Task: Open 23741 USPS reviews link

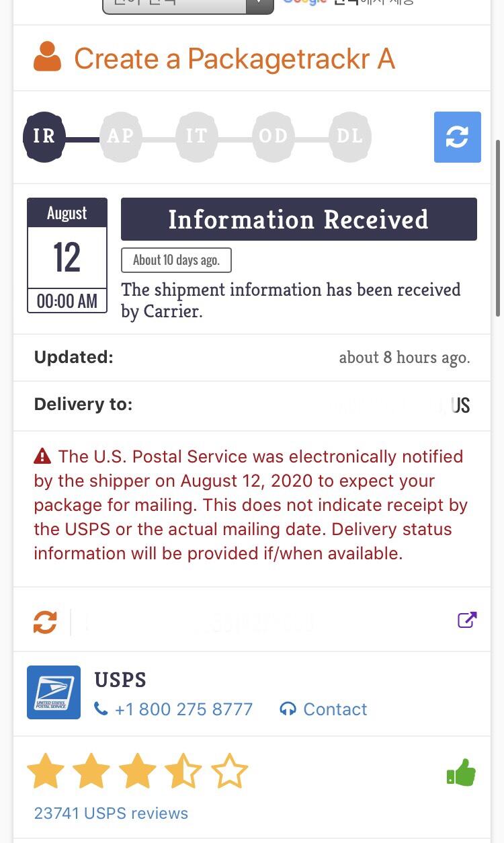Action: click(x=111, y=813)
